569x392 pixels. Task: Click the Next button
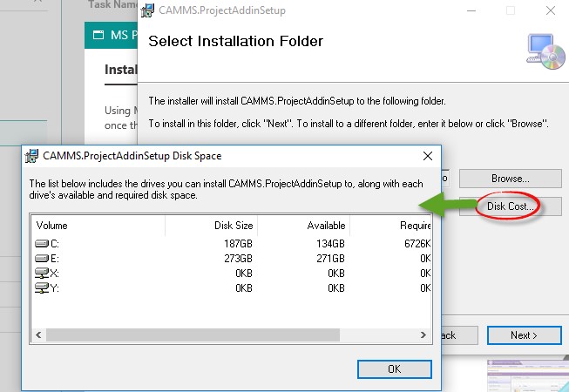point(524,335)
